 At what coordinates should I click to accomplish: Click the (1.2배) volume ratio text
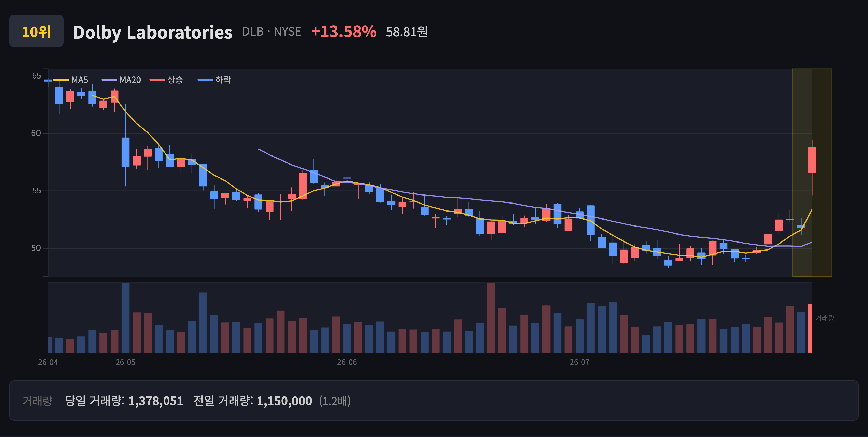pos(335,401)
